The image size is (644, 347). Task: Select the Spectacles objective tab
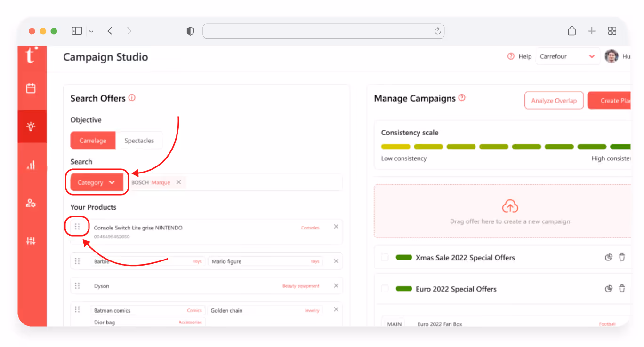pyautogui.click(x=139, y=141)
